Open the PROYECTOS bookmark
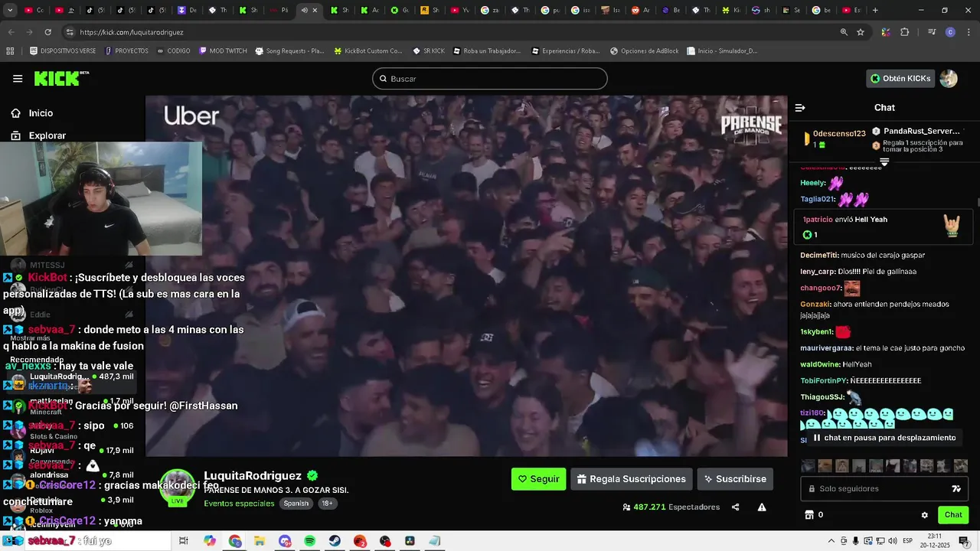 126,51
